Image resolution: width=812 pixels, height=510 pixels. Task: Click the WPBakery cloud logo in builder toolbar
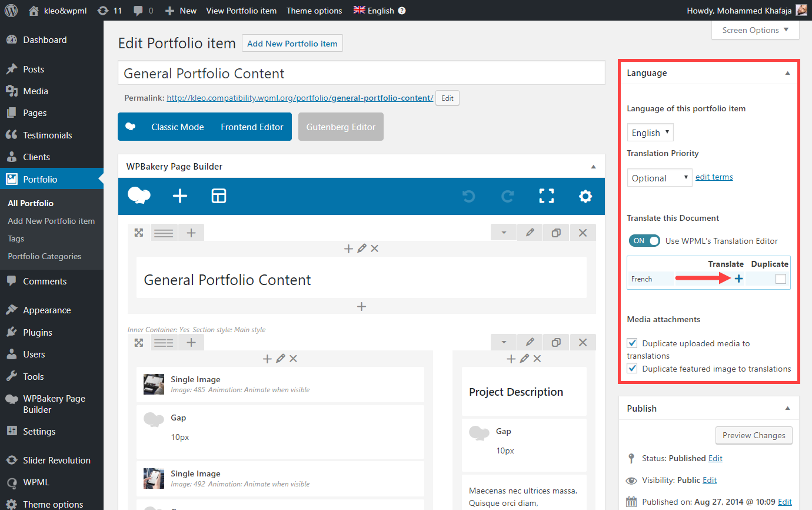[x=139, y=196]
